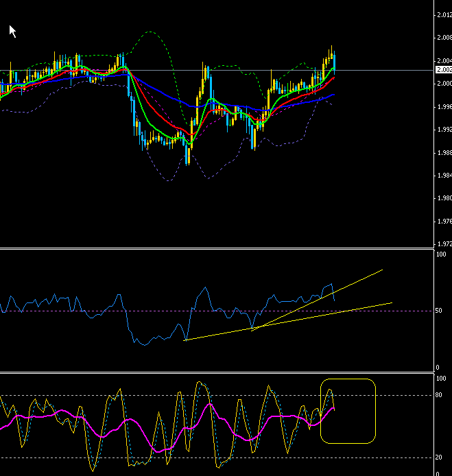Click the thick blue moving average line end
This screenshot has width=452, height=476.
tap(333, 95)
